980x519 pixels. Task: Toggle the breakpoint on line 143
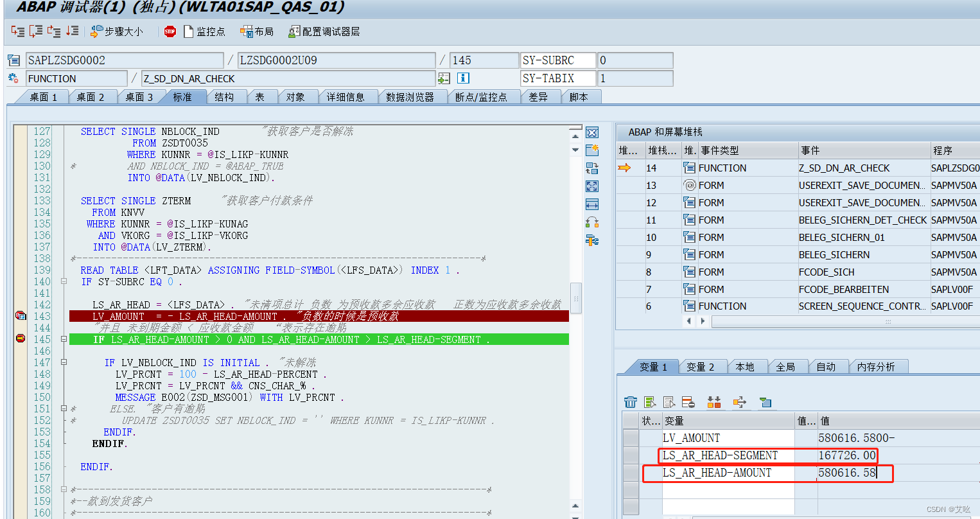[x=22, y=315]
